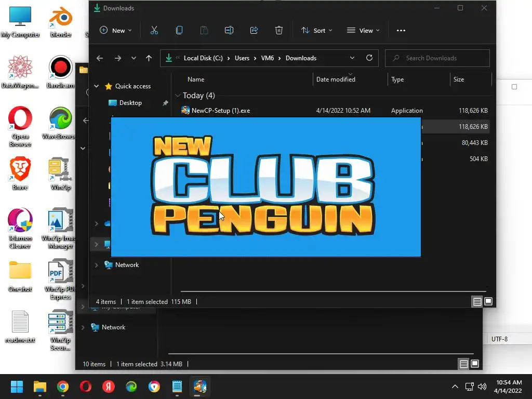The width and height of the screenshot is (532, 399).
Task: Sort files by Name column
Action: click(196, 79)
